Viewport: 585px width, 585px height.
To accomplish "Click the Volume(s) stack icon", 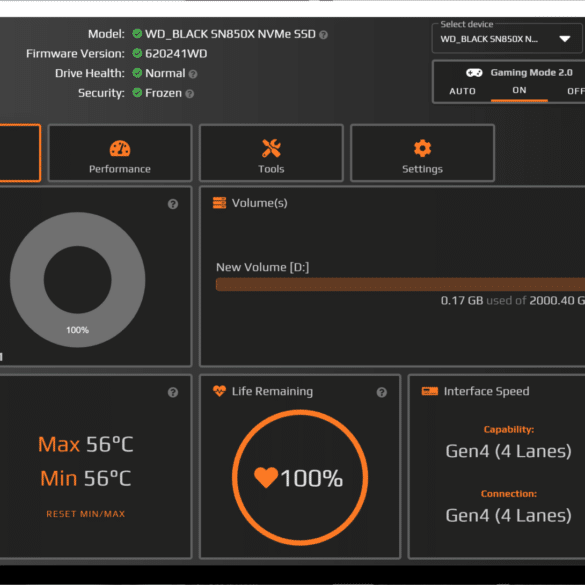I will pos(219,203).
